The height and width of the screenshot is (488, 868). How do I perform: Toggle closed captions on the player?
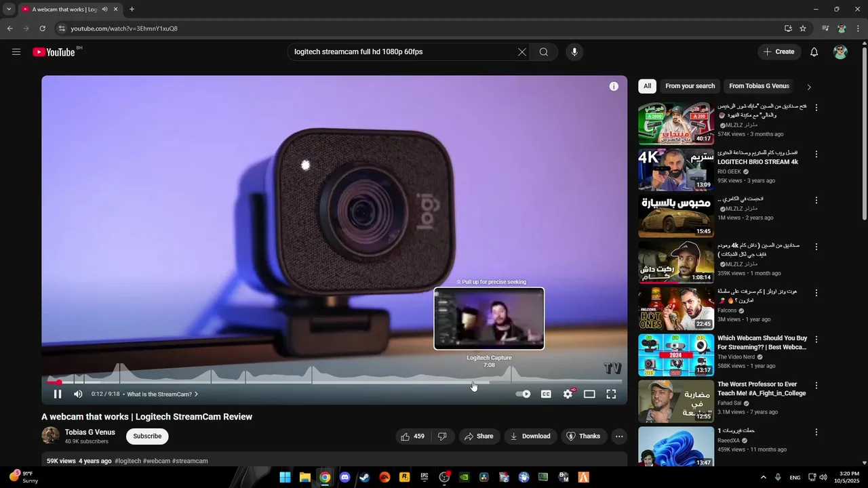546,394
